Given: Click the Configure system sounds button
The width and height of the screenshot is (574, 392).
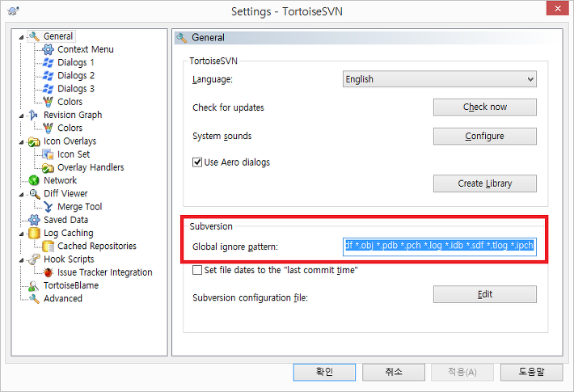Looking at the screenshot, I should [x=485, y=136].
